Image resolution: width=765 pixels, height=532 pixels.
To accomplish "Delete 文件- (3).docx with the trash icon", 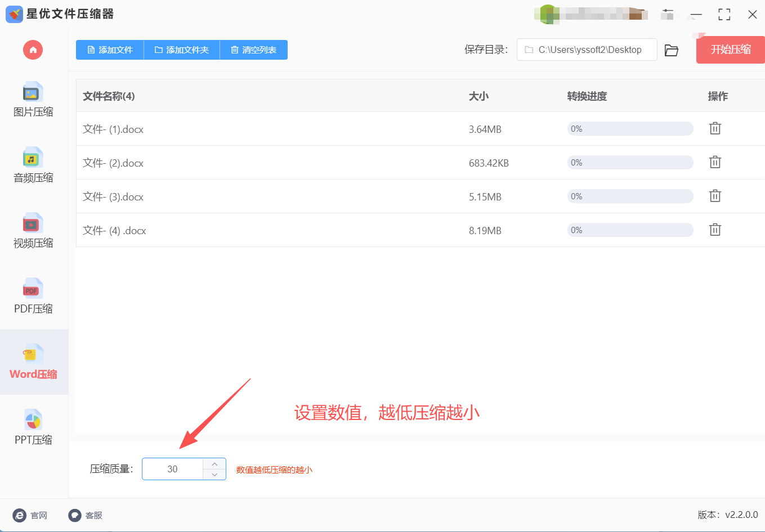I will (x=715, y=196).
